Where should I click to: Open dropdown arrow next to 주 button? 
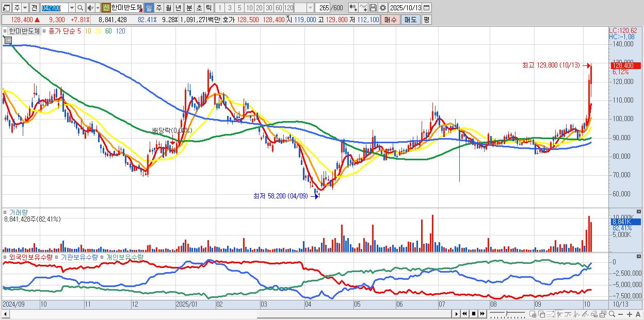point(25,8)
